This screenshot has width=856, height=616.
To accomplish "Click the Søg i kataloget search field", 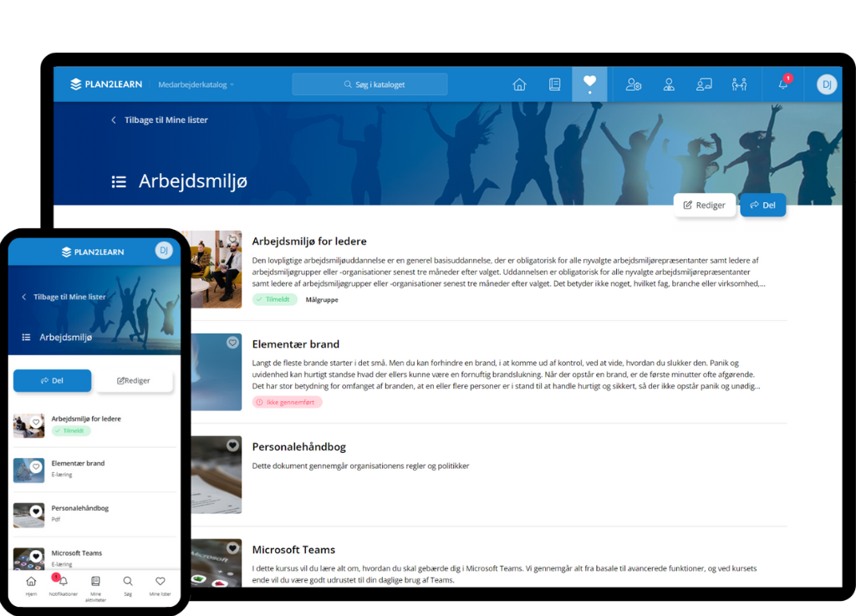I will point(369,84).
